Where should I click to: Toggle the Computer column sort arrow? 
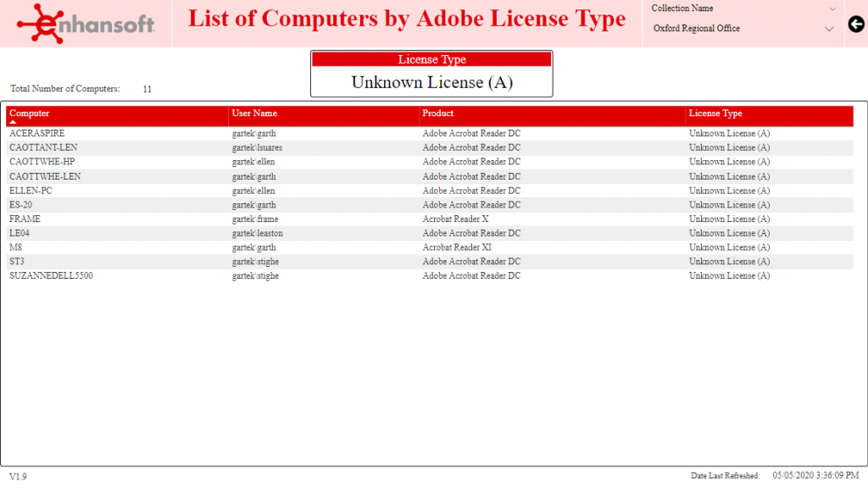[x=13, y=122]
